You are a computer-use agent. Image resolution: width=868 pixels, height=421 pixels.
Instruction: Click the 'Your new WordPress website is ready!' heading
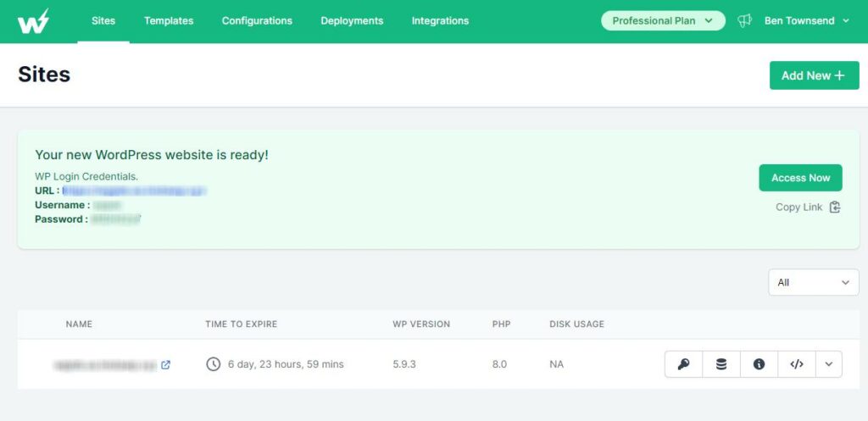tap(152, 155)
